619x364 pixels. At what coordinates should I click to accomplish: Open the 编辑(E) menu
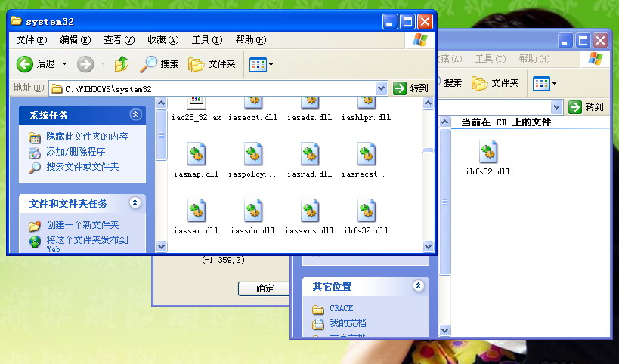pyautogui.click(x=76, y=40)
